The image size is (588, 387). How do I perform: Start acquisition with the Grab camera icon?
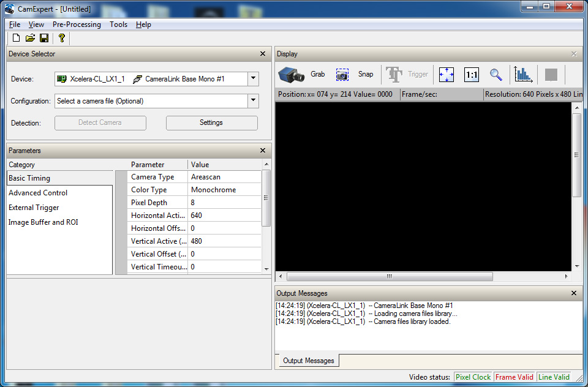(292, 75)
